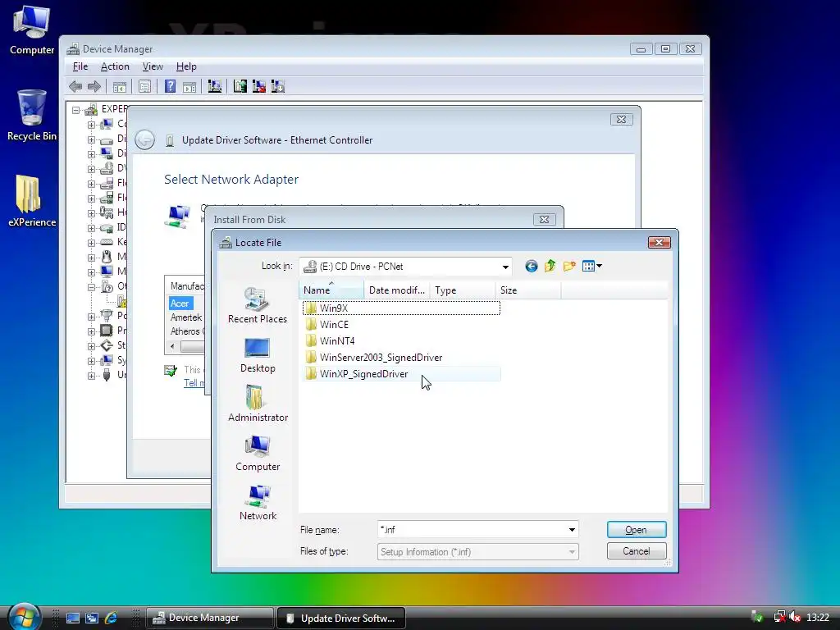Switch to Update Driver Software taskbar button
Image resolution: width=840 pixels, height=630 pixels.
(x=340, y=618)
